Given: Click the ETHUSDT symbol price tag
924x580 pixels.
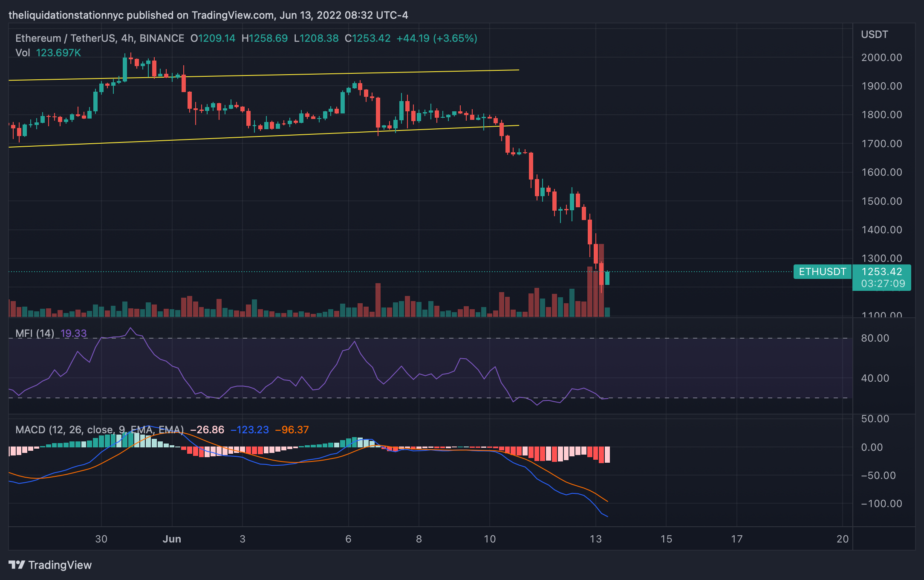Looking at the screenshot, I should coord(822,272).
